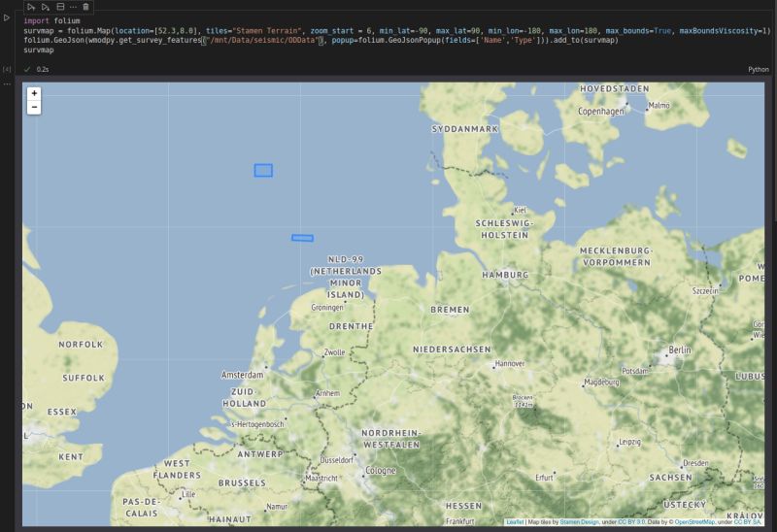Click the 'SYDDANMARK' label on the map
This screenshot has width=777, height=532.
coord(465,129)
